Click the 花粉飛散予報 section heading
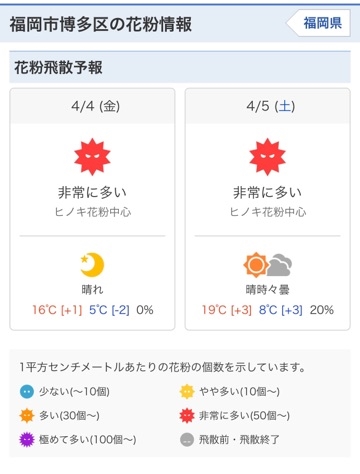Viewport: 360px width, 474px height. click(x=58, y=67)
